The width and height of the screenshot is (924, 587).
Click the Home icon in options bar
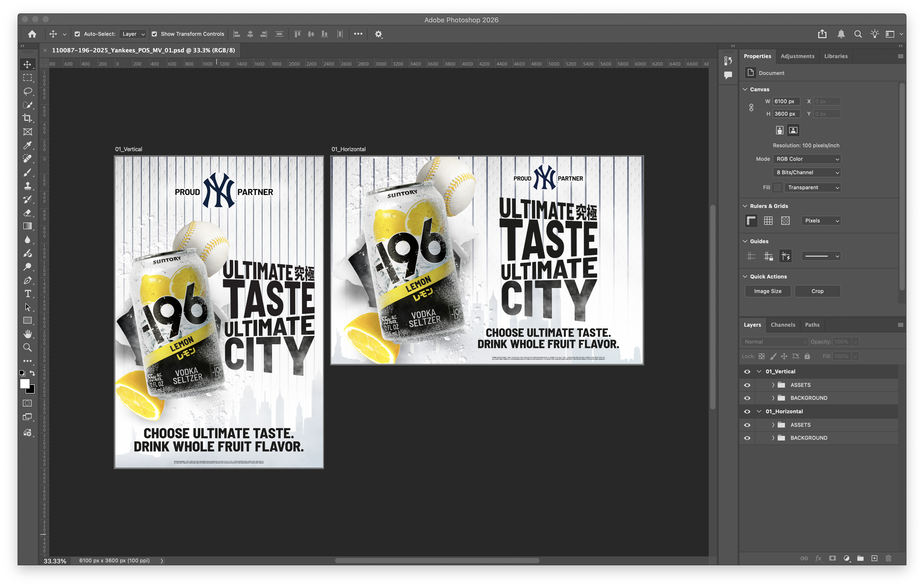32,34
